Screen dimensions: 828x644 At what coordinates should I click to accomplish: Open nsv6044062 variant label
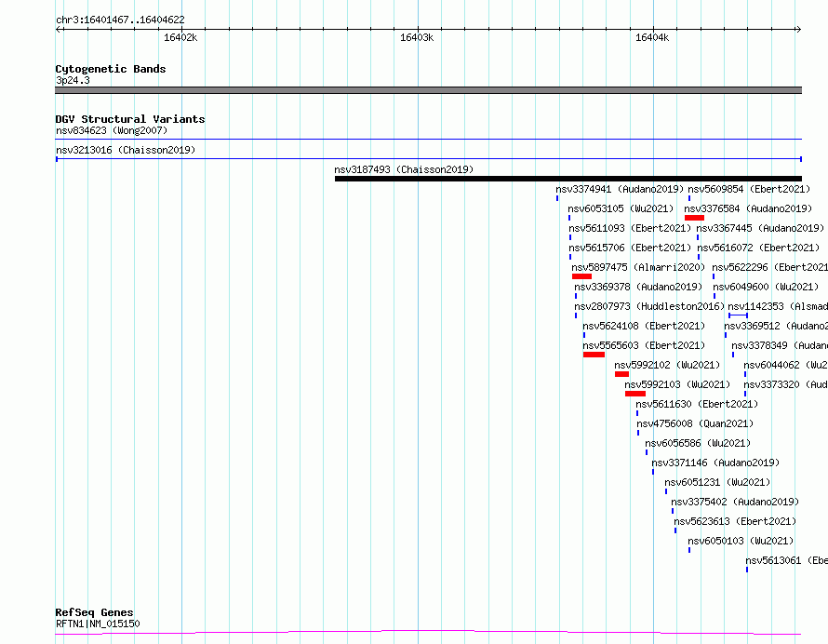tap(786, 365)
